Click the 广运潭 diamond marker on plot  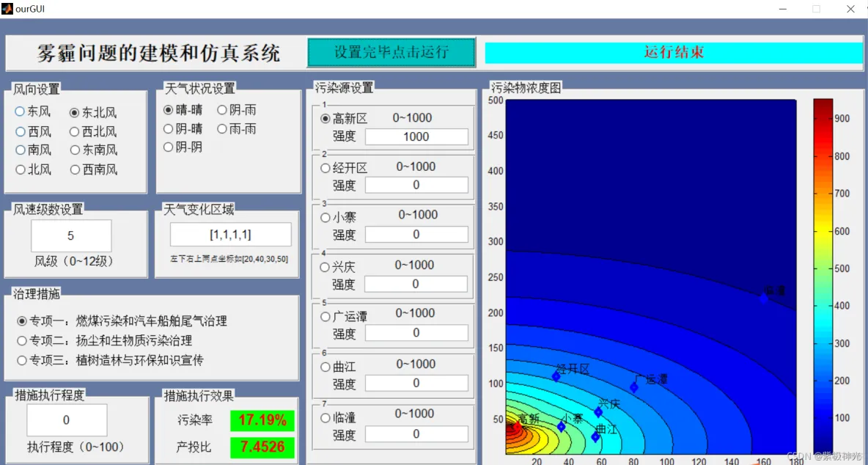point(634,387)
